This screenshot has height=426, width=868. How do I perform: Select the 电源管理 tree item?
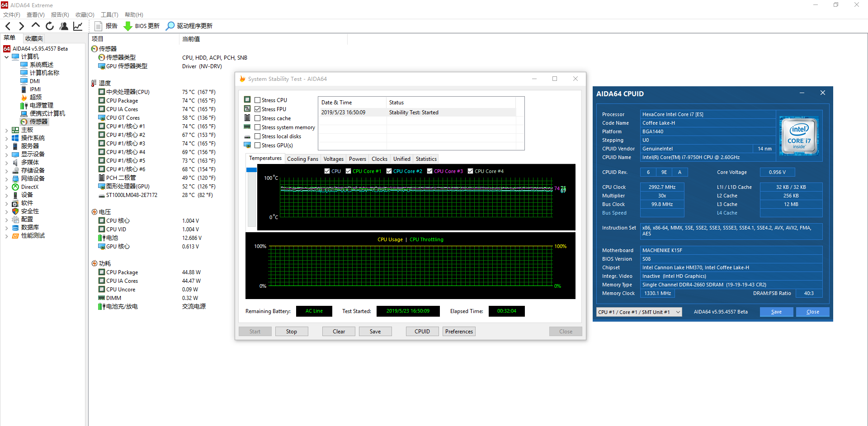click(42, 105)
